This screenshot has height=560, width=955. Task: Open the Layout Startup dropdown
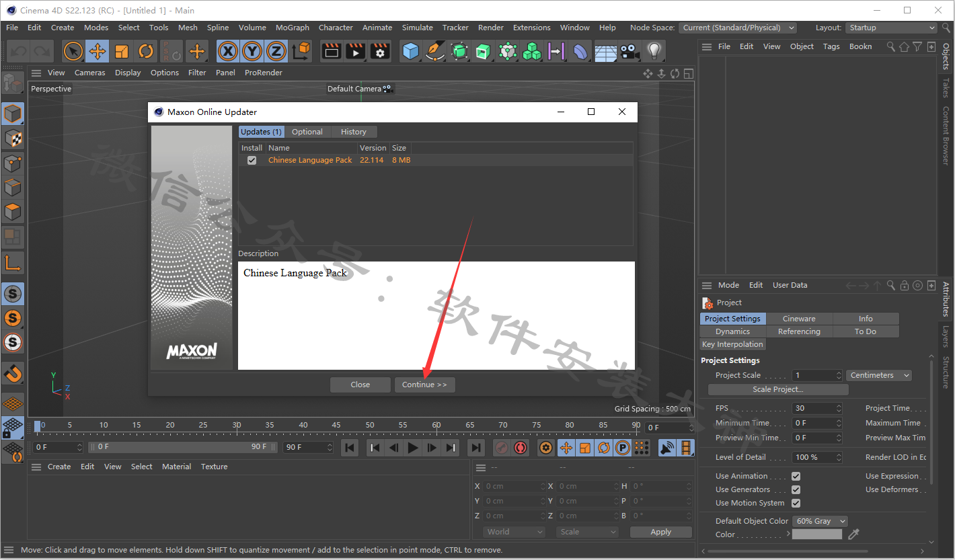(890, 28)
